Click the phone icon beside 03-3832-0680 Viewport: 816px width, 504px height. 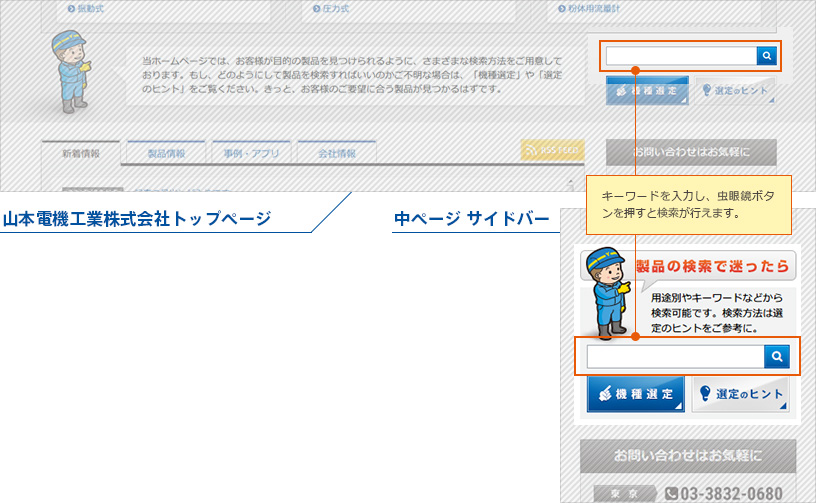tap(672, 494)
